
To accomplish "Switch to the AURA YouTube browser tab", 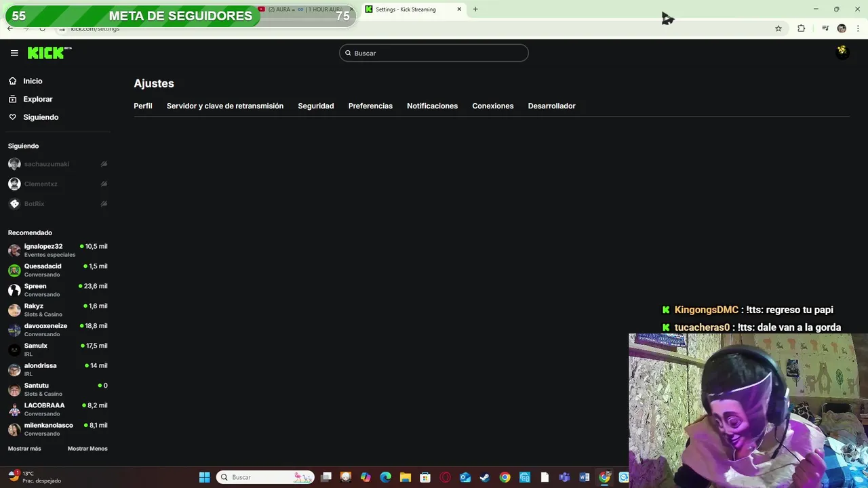I will [x=304, y=9].
